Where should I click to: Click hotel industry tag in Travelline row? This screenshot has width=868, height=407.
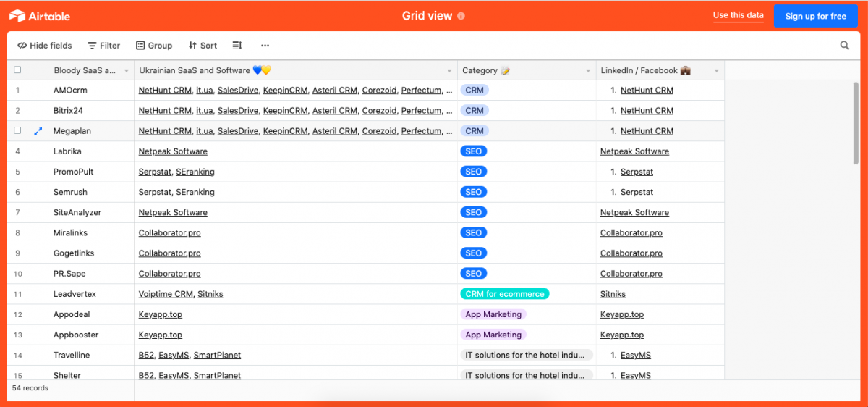point(527,355)
